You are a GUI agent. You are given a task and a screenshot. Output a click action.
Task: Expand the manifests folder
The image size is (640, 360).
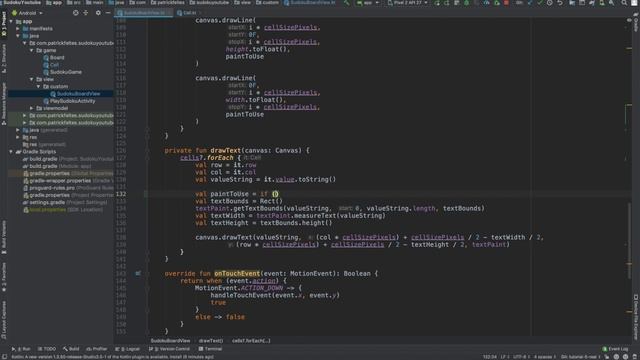click(x=18, y=29)
